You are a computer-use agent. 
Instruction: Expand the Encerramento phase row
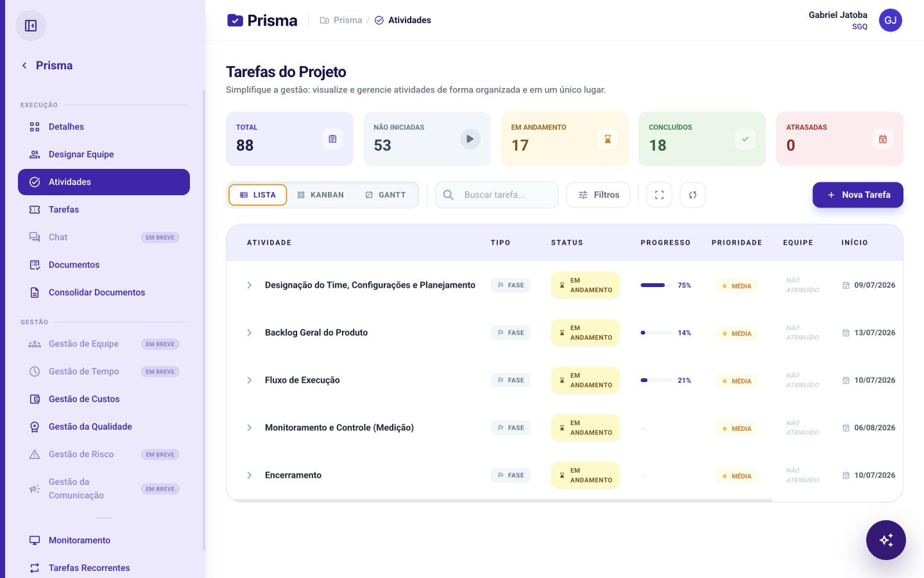coord(250,475)
